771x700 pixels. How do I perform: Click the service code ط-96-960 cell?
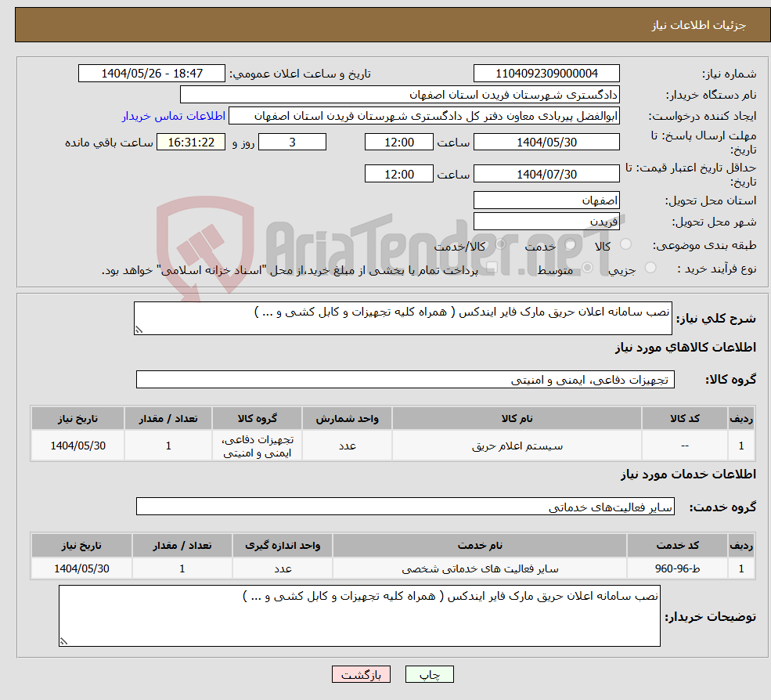point(677,568)
